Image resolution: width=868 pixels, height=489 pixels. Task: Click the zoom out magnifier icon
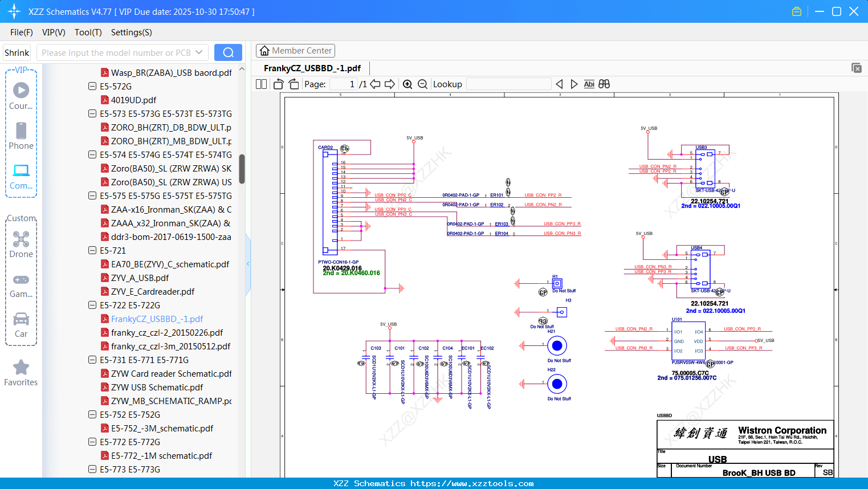click(422, 84)
